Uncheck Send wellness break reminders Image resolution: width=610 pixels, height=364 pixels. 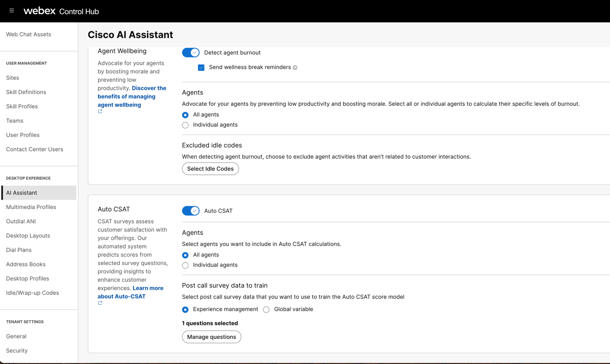pyautogui.click(x=201, y=68)
